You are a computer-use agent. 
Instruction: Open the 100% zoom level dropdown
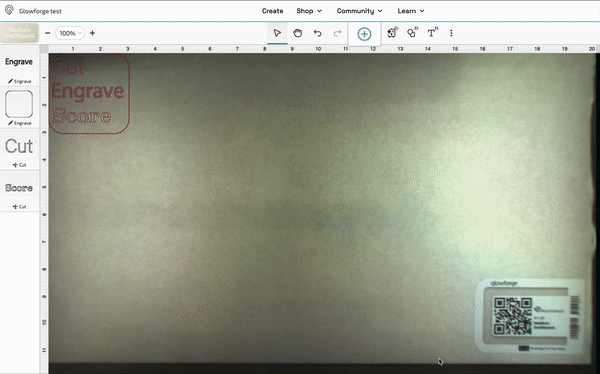[70, 33]
